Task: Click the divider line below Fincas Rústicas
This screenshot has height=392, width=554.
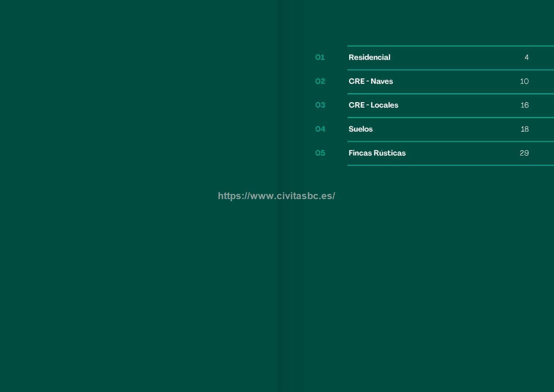Action: coord(450,165)
